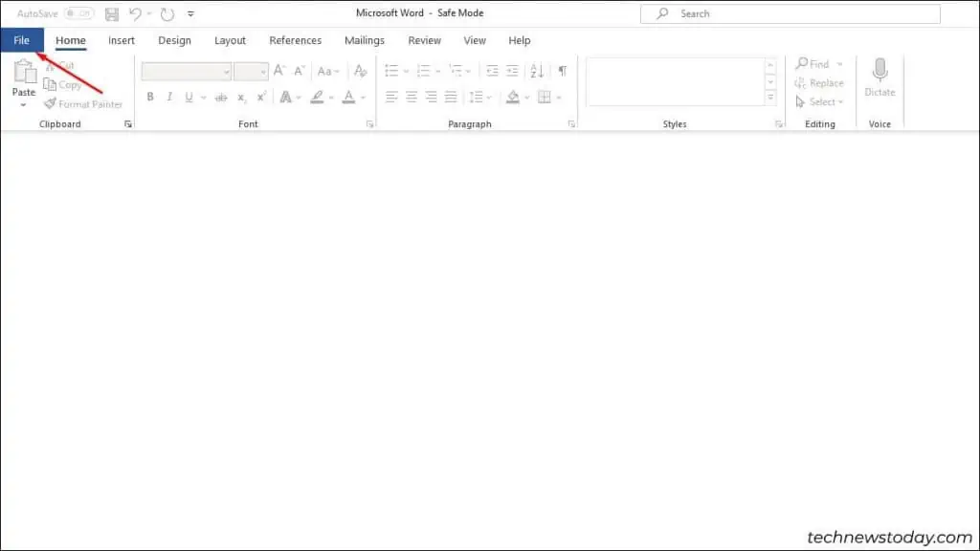Click the Paste clipboard icon
Image resolution: width=980 pixels, height=551 pixels.
tap(24, 73)
